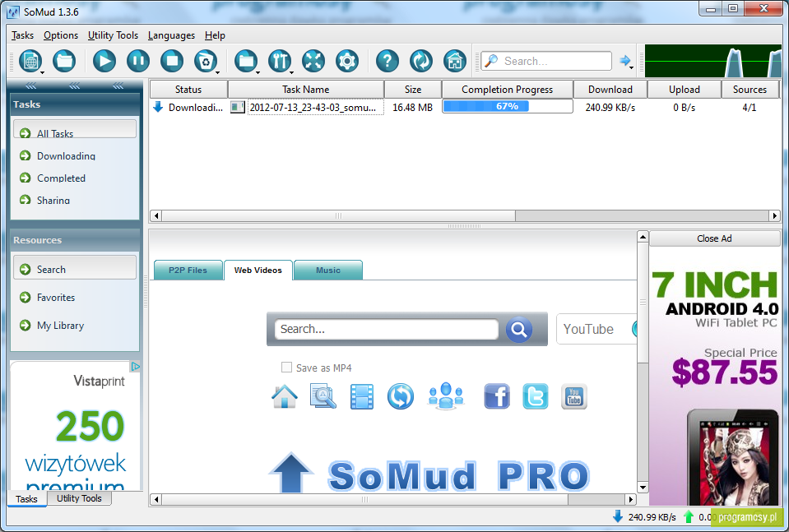Viewport: 789px width, 532px height.
Task: Switch to the Music tab
Action: pos(328,270)
